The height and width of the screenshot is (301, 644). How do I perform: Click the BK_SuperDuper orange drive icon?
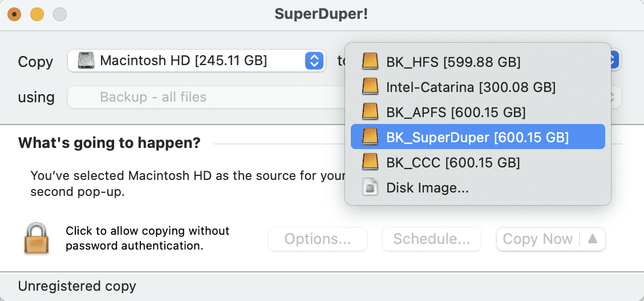[370, 137]
